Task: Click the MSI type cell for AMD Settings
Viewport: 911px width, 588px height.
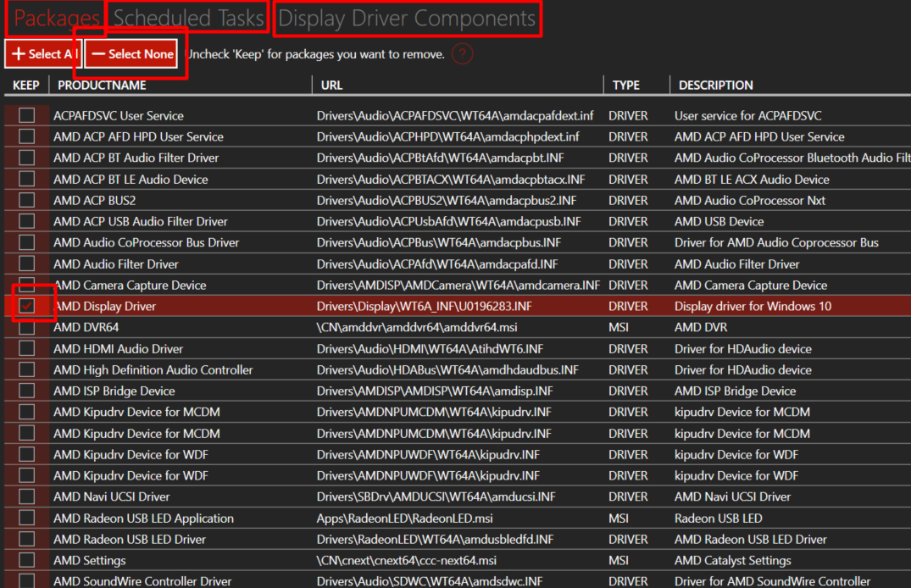Action: 618,561
